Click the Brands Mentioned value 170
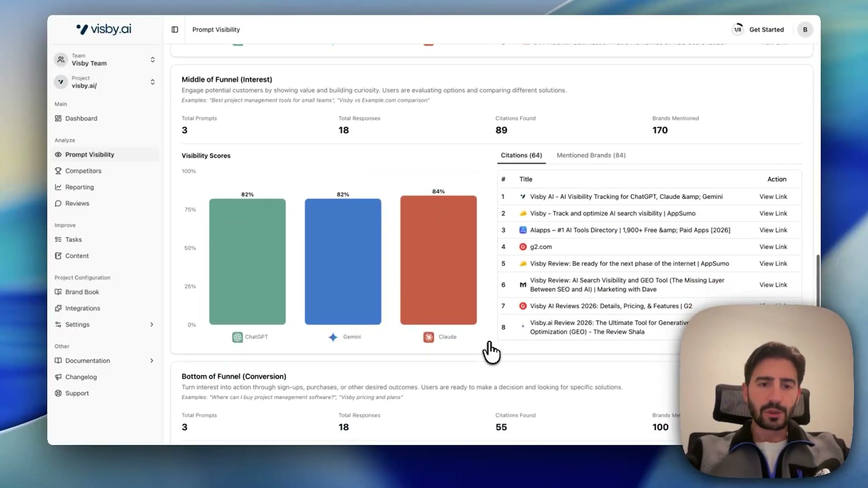Screen dimensions: 868x488 point(660,130)
